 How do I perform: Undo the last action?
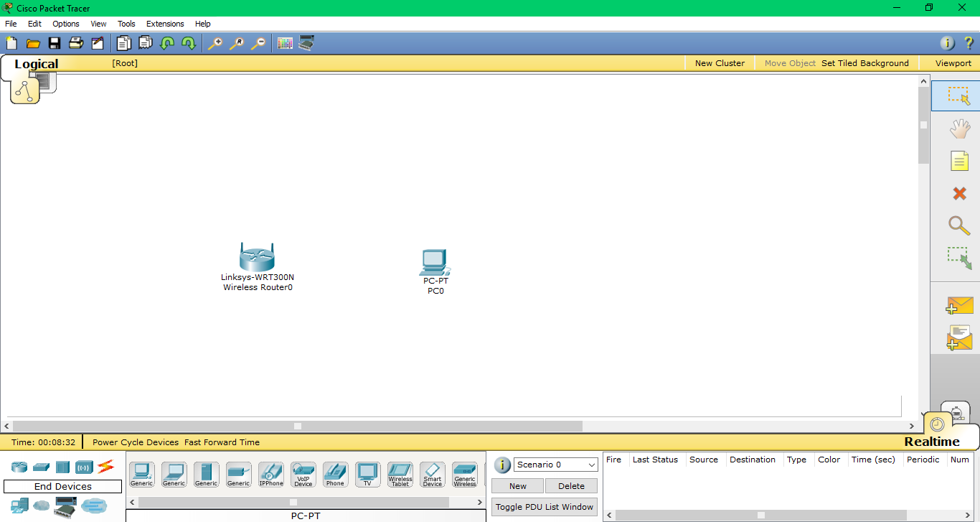167,43
